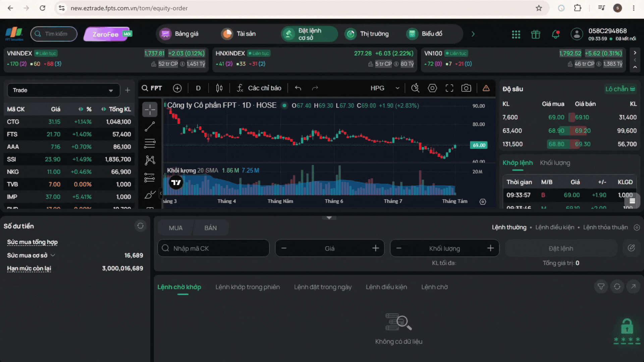644x362 pixels.
Task: Click the FPT chart symbol search
Action: click(152, 88)
